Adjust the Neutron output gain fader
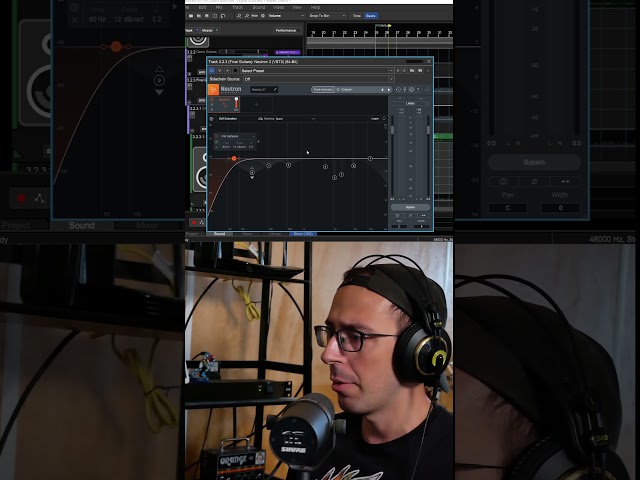Viewport: 640px width, 480px height. (428, 130)
